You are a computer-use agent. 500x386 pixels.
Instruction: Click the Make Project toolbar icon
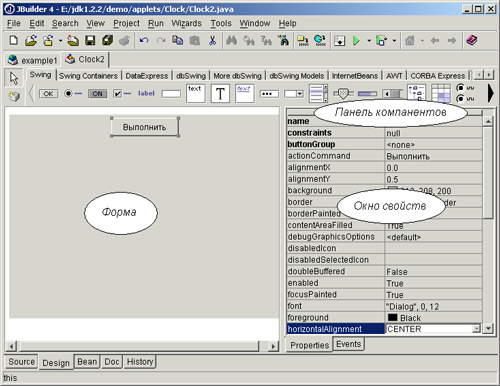pos(303,41)
